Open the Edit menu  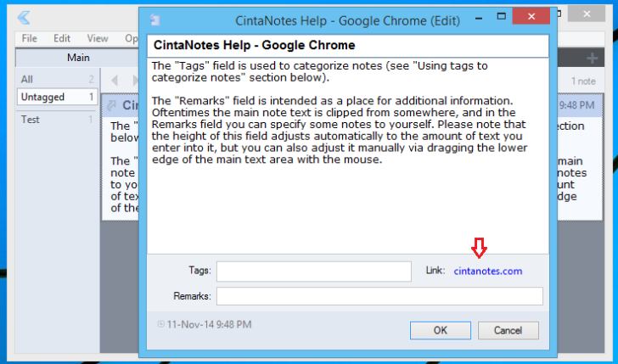tap(62, 38)
